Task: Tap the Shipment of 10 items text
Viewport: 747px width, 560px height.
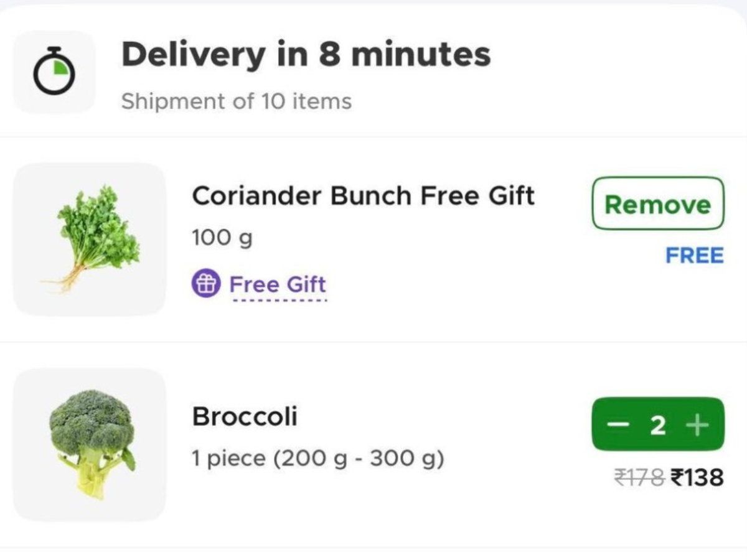Action: click(236, 101)
